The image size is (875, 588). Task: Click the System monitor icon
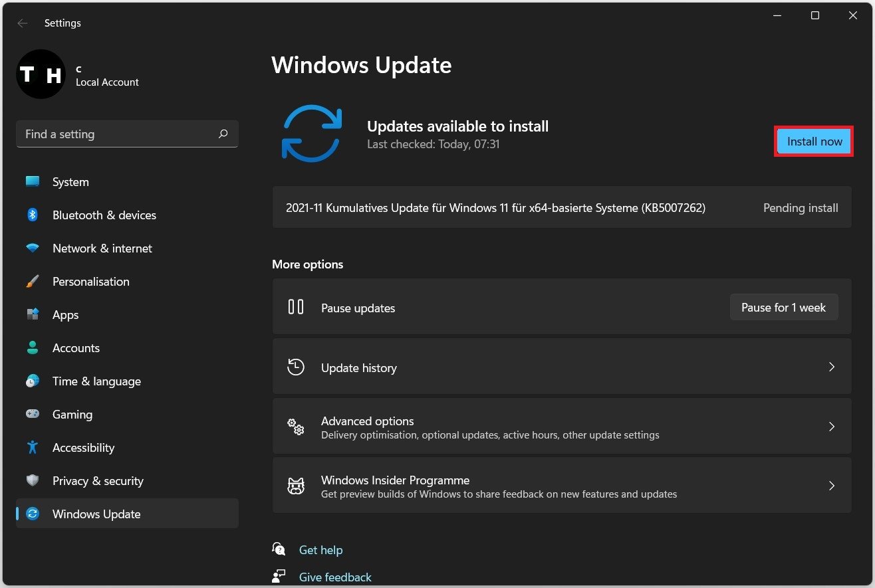pyautogui.click(x=33, y=182)
